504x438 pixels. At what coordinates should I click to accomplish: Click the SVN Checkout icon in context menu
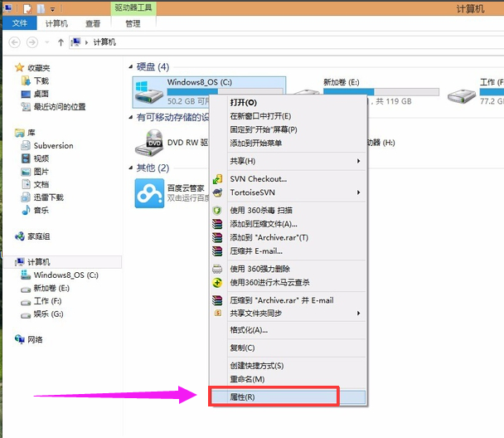pyautogui.click(x=218, y=178)
